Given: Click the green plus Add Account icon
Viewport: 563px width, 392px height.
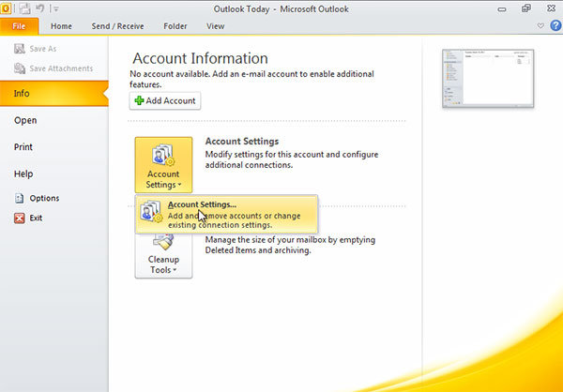Looking at the screenshot, I should pyautogui.click(x=139, y=101).
